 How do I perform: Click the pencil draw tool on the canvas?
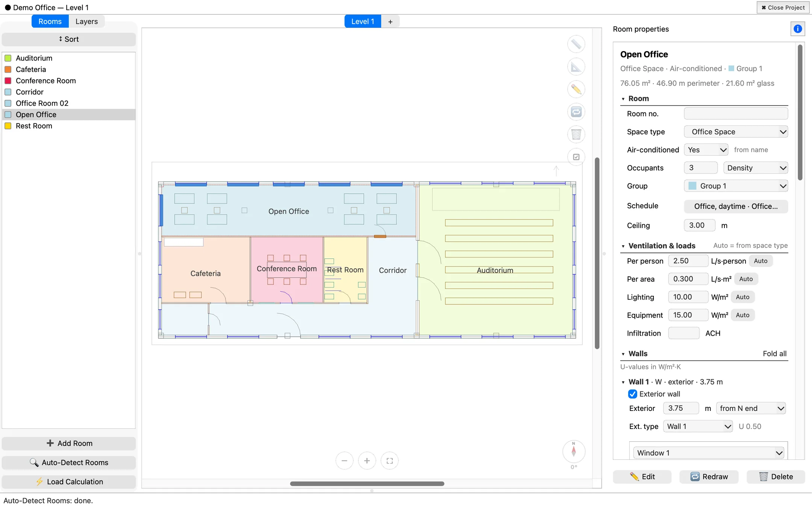click(x=576, y=90)
